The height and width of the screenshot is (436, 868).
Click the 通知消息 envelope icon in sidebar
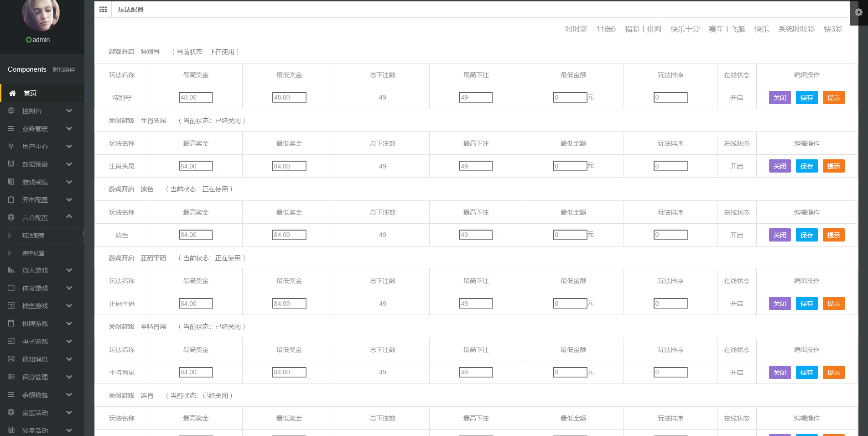coord(11,359)
